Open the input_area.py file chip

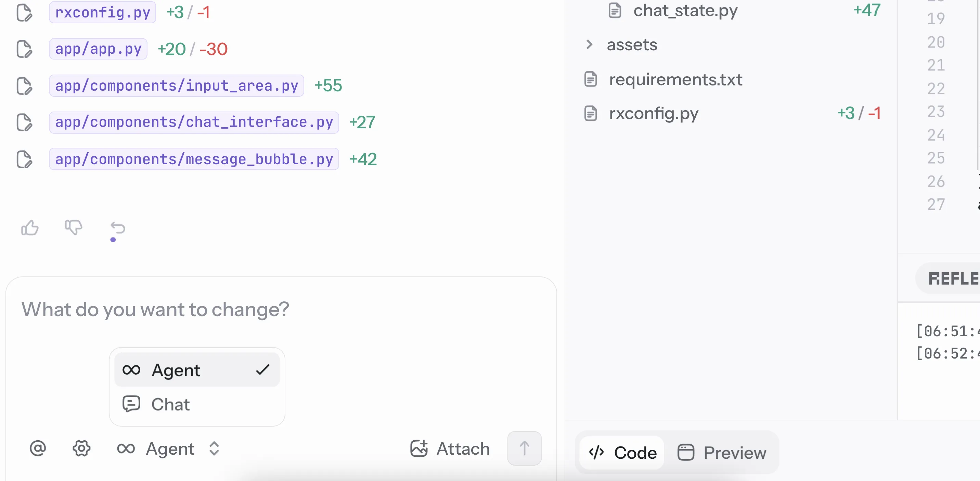(x=176, y=86)
